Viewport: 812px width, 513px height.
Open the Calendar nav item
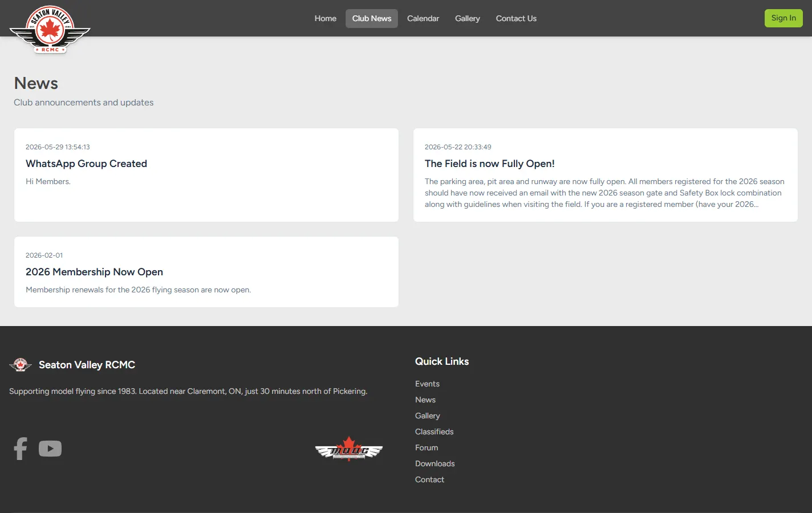(423, 18)
